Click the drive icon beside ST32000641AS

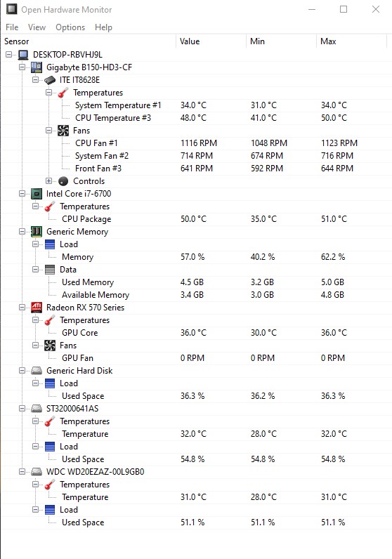coord(37,409)
